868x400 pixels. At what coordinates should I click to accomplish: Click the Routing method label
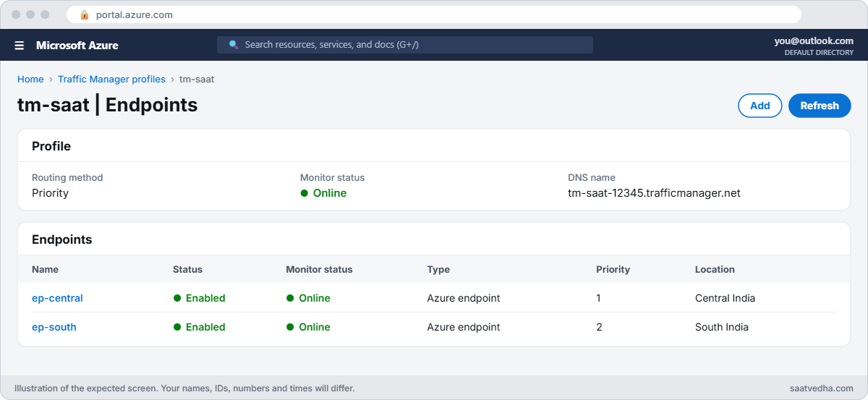(67, 177)
